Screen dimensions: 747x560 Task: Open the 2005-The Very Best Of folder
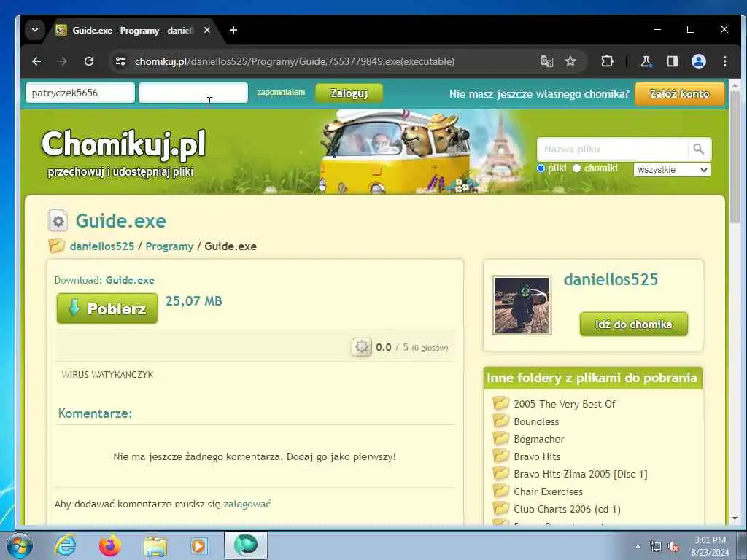click(x=565, y=404)
